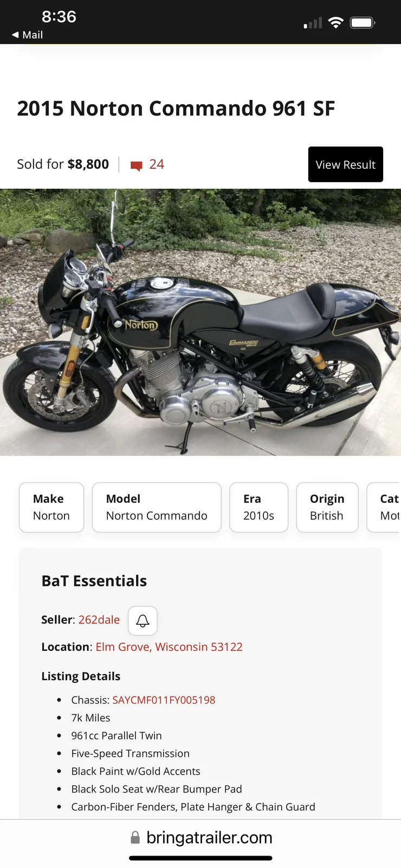Image resolution: width=401 pixels, height=868 pixels.
Task: Click the View Result button
Action: coord(346,164)
